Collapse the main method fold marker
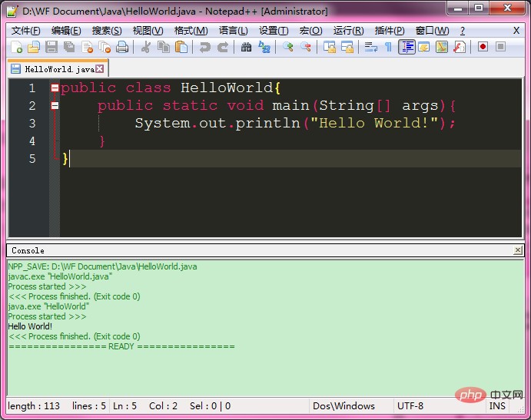 55,106
